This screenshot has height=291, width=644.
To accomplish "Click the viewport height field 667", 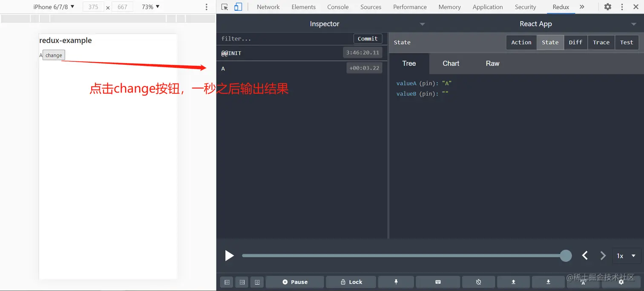I will click(122, 7).
